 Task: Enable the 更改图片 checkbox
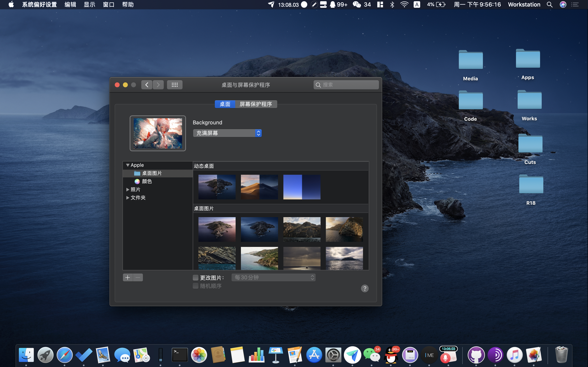tap(196, 277)
